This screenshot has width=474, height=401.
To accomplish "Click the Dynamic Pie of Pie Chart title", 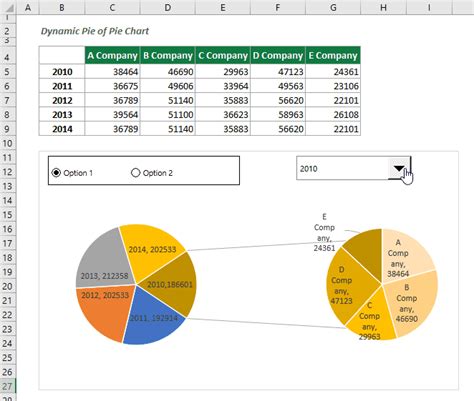I will point(95,31).
